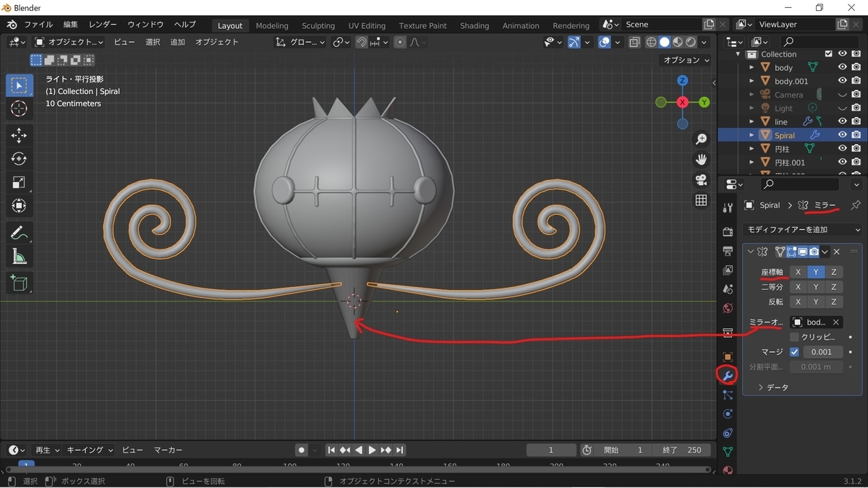Expand the Data section in mirror modifier

point(774,388)
